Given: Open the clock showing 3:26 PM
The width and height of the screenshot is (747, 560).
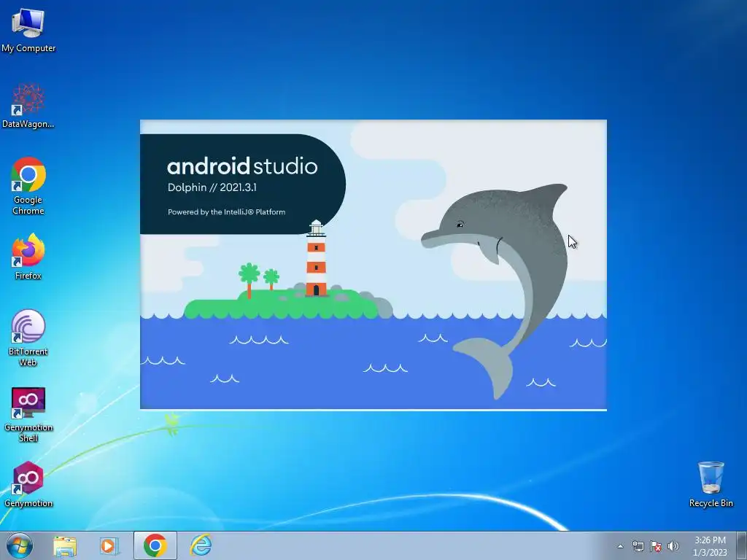Looking at the screenshot, I should (x=710, y=545).
